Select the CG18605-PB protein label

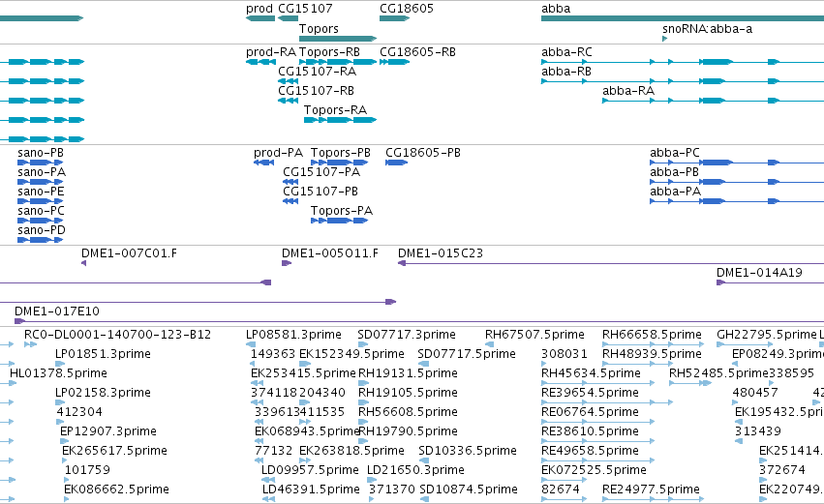click(x=423, y=153)
